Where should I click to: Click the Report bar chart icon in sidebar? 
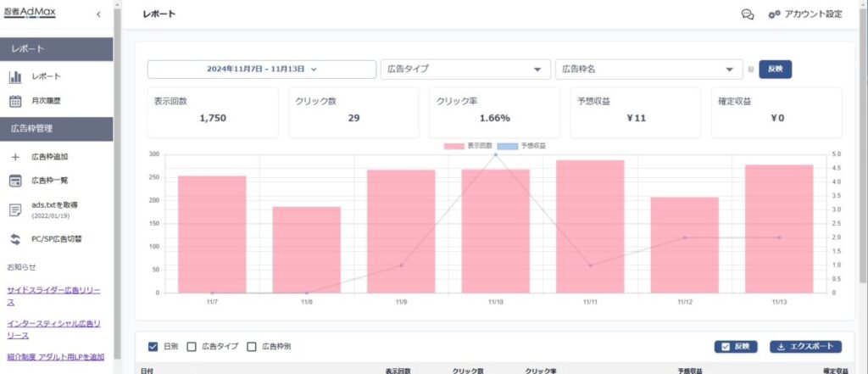tap(15, 77)
